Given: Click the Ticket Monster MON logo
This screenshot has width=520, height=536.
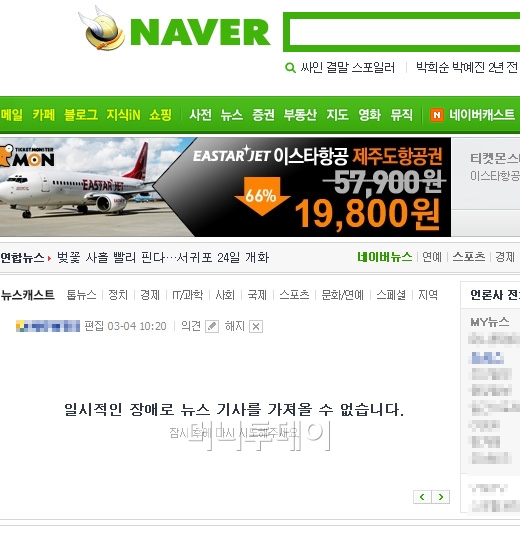Looking at the screenshot, I should coord(27,156).
